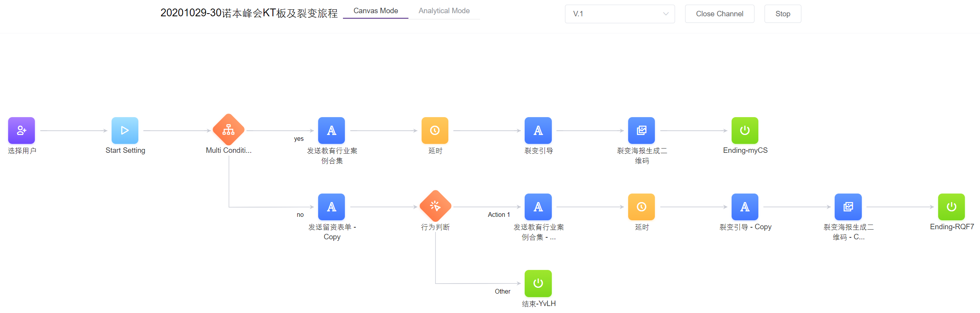
Task: Open the Multi Condition diamond node
Action: [229, 130]
